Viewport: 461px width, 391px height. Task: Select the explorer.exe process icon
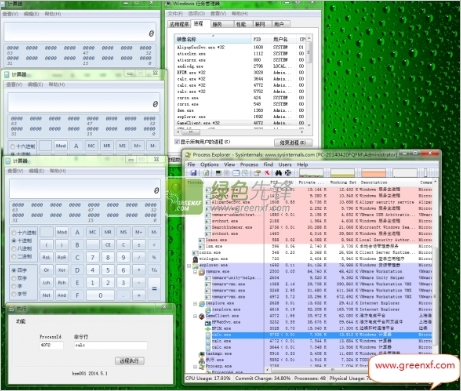(196, 265)
